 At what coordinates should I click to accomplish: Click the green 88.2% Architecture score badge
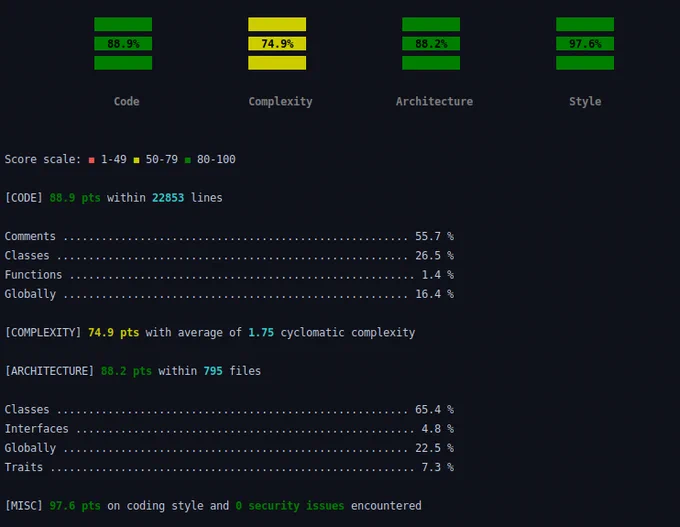pyautogui.click(x=431, y=43)
